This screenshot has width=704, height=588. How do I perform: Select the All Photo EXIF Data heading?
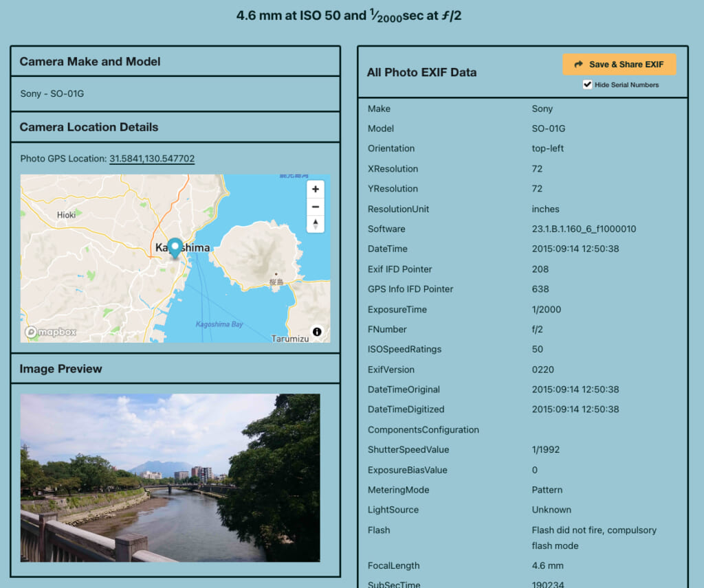point(421,73)
